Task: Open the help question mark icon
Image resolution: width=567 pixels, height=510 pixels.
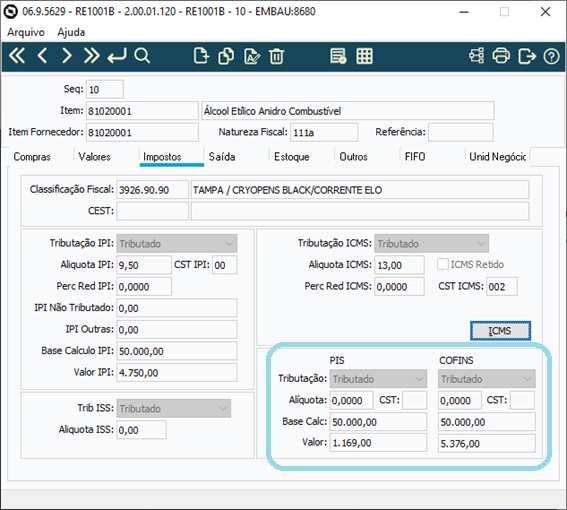Action: tap(551, 56)
